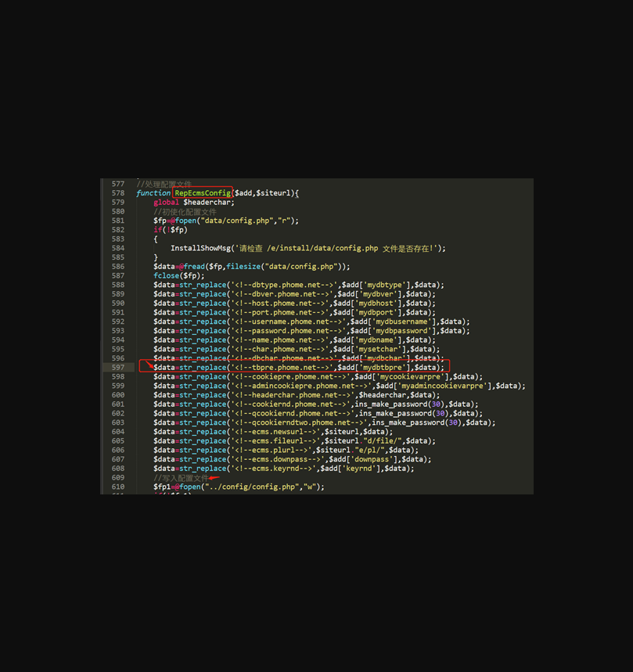Click line number 597 in the gutter
Viewport: 633px width, 672px height.
(x=117, y=367)
